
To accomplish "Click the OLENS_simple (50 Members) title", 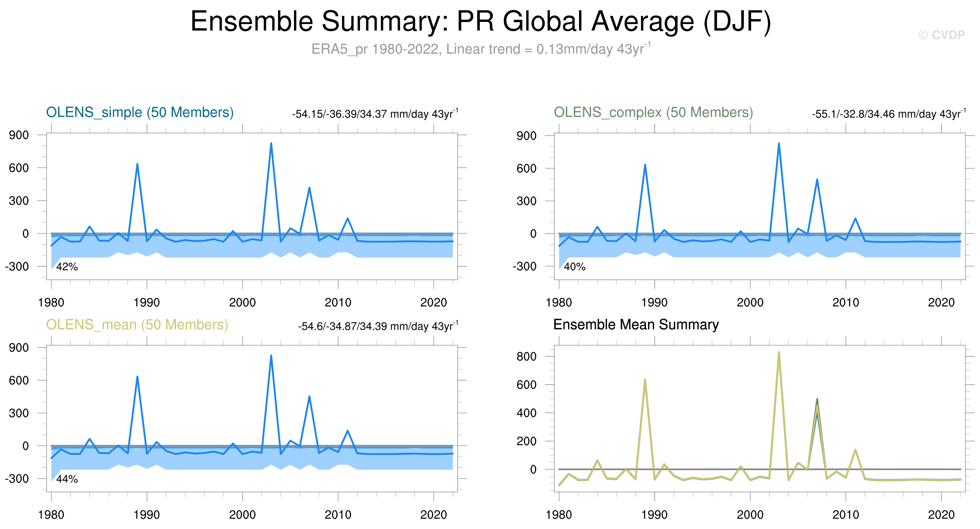I will (140, 112).
